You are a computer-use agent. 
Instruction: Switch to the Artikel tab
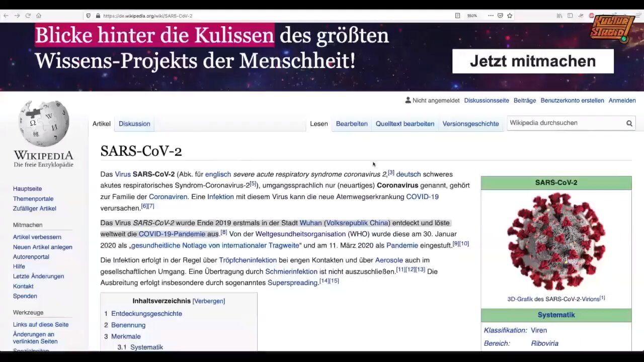[101, 124]
